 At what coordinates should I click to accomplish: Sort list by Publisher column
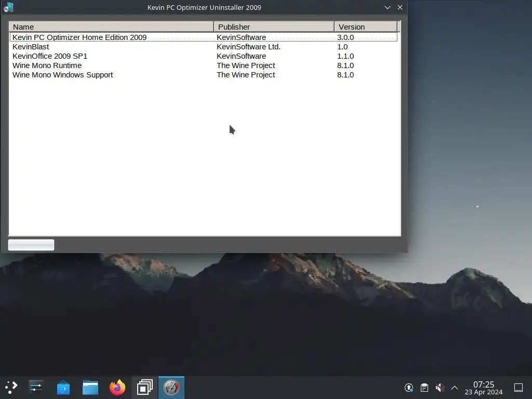click(x=274, y=27)
